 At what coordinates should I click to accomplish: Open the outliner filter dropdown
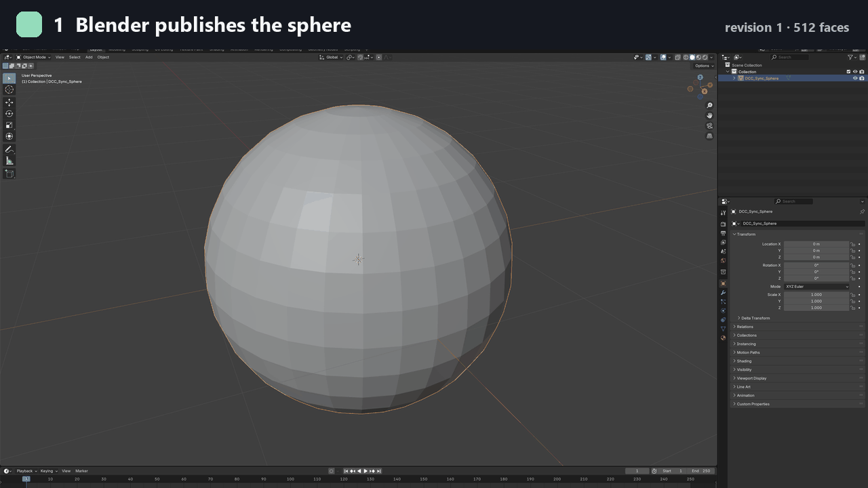852,57
